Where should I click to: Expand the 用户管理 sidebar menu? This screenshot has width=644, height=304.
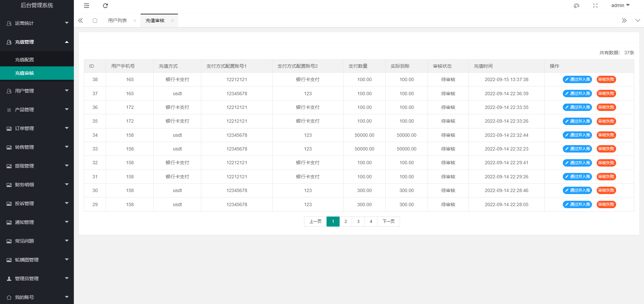[x=37, y=91]
